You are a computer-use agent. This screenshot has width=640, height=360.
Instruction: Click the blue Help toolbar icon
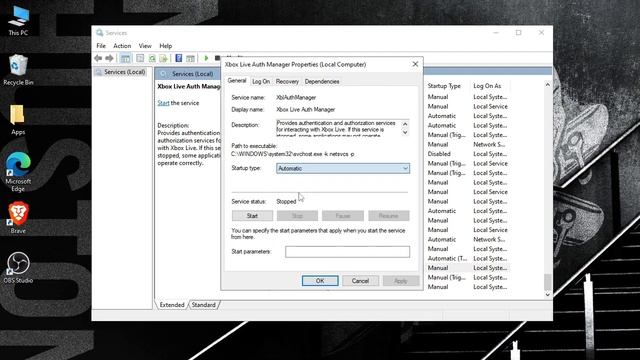(x=179, y=58)
